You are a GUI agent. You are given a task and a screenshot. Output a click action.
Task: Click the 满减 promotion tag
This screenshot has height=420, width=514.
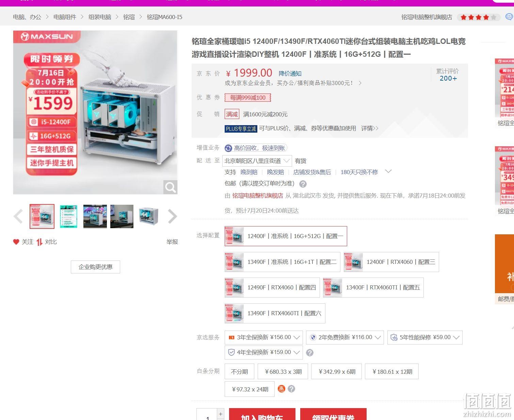(232, 114)
